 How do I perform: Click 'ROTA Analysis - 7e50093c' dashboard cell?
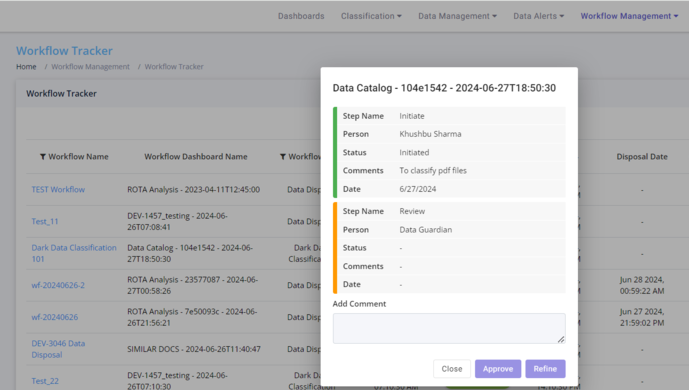point(192,317)
